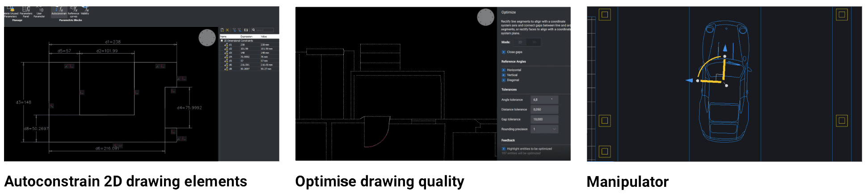
Task: Uncheck the Horizontal reference angle
Action: tap(504, 70)
